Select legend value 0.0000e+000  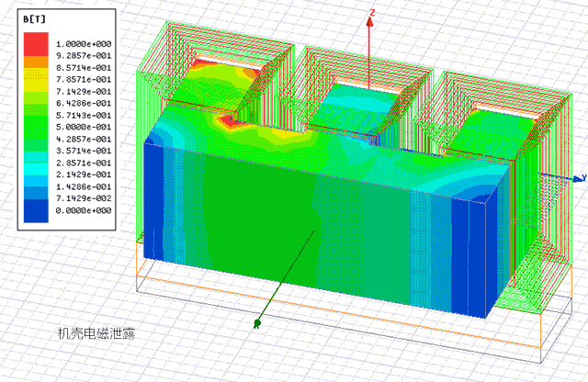(84, 210)
